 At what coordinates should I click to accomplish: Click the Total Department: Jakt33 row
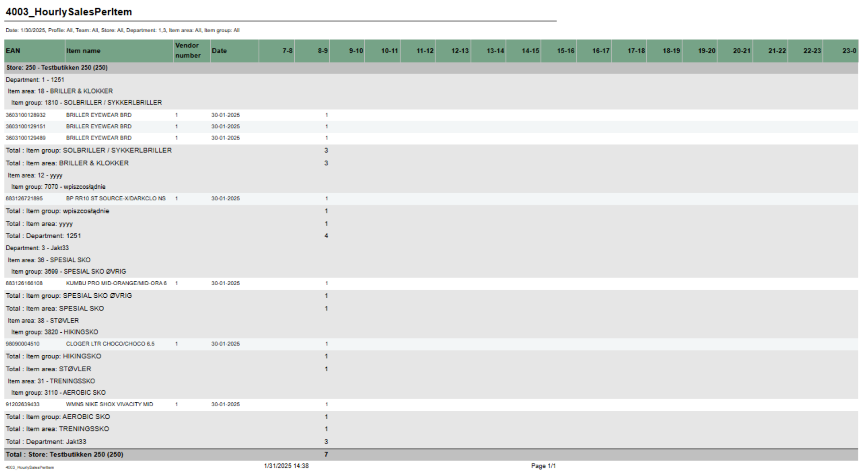tap(46, 442)
